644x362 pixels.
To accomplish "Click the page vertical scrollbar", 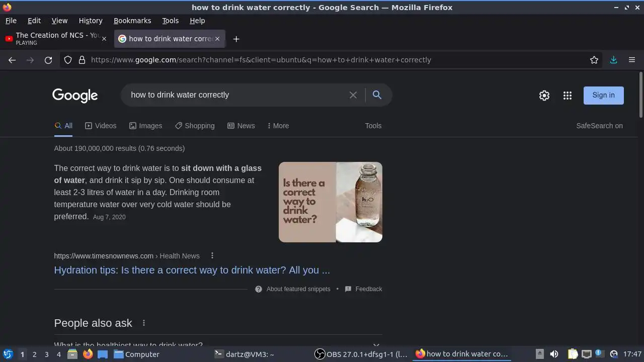I will [640, 95].
